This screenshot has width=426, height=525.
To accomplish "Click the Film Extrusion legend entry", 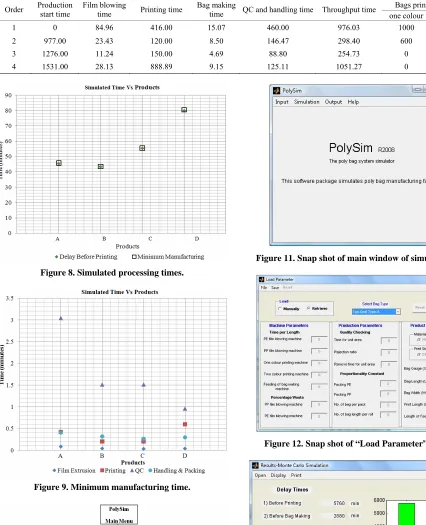I will [x=74, y=470].
